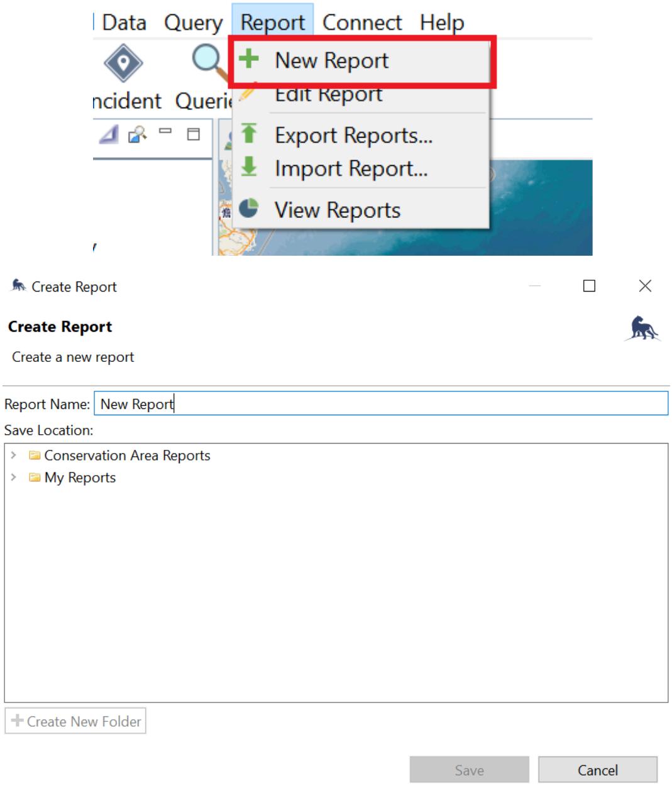Expand the Conservation Area Reports folder

[13, 455]
